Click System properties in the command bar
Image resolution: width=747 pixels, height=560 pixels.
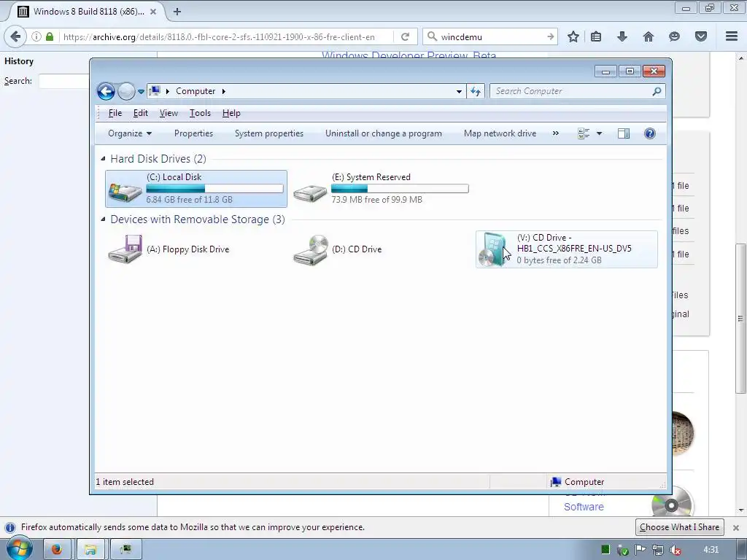coord(268,133)
